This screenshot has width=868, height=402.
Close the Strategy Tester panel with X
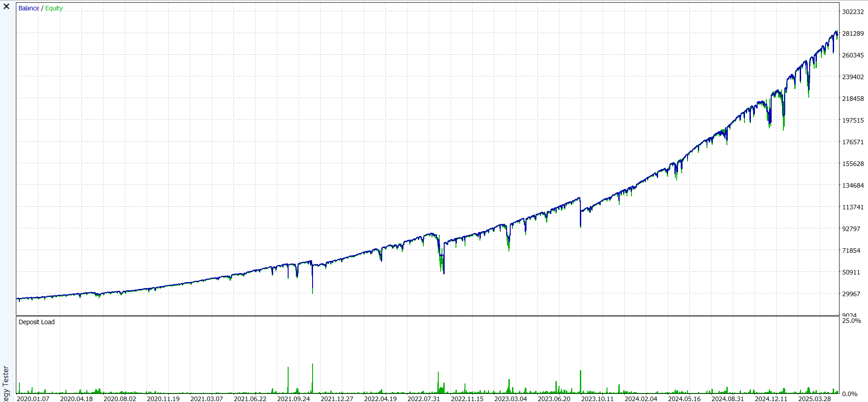click(x=6, y=7)
